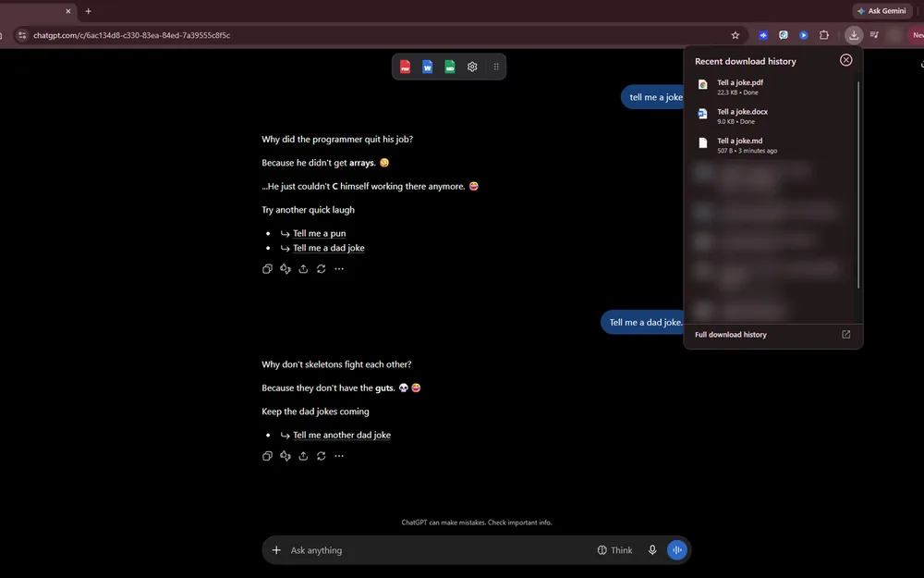This screenshot has height=578, width=924.
Task: Give thumbs feedback on the skeleton joke
Action: click(x=286, y=456)
